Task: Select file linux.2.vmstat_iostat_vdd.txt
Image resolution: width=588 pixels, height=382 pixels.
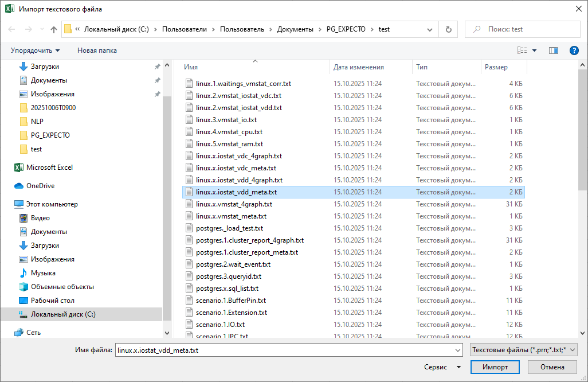Action: (x=239, y=108)
